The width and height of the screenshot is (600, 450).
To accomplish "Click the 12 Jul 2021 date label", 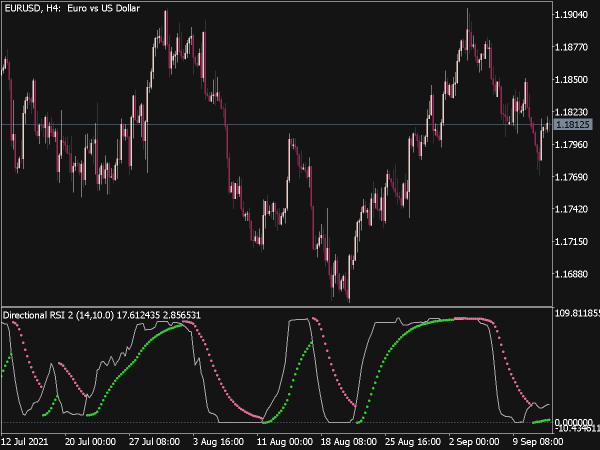I will (x=25, y=442).
